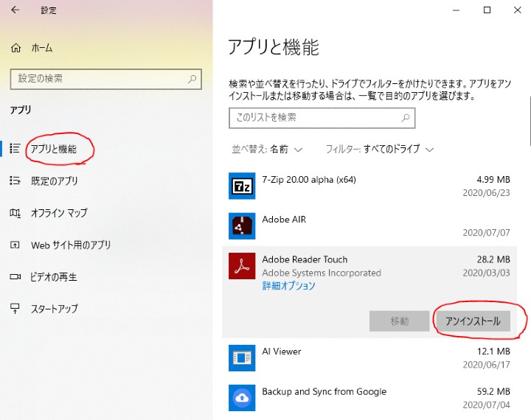
Task: Select Backup and Sync from Google entry
Action: 324,391
